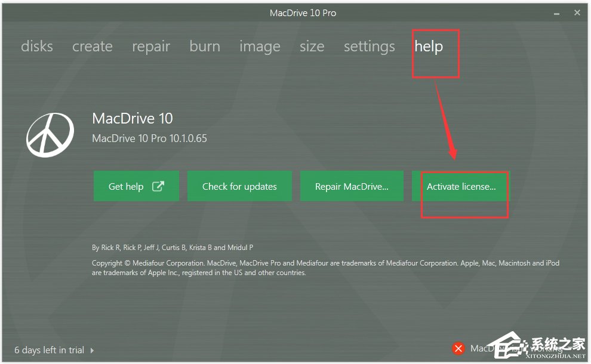The image size is (591, 364).
Task: Click the Copyright Mediafour Corporation text
Action: click(x=326, y=268)
